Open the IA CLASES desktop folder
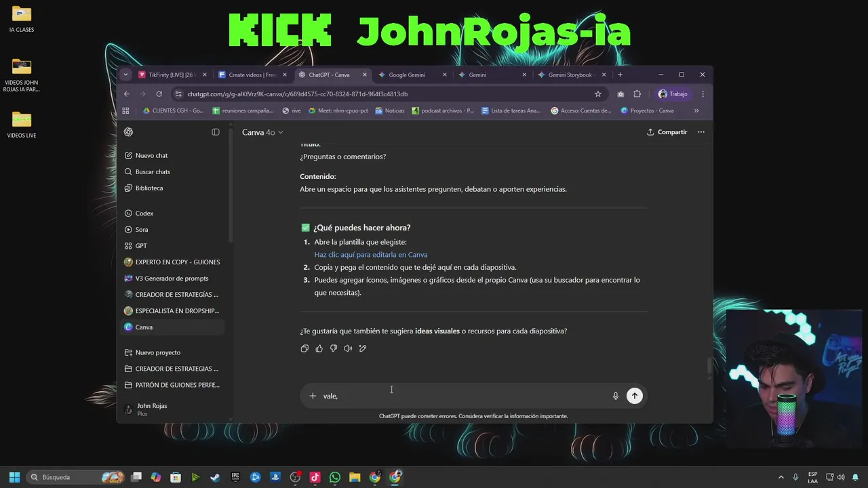 22,19
